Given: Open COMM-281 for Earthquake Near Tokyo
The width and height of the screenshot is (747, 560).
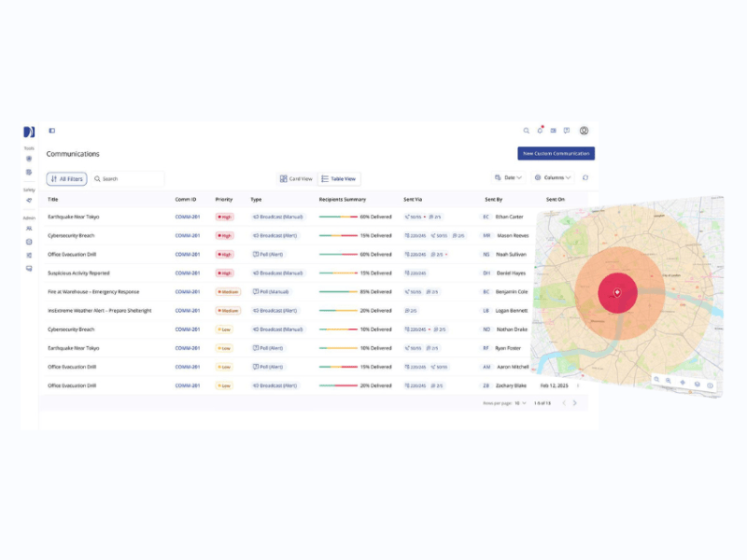Looking at the screenshot, I should pyautogui.click(x=186, y=216).
